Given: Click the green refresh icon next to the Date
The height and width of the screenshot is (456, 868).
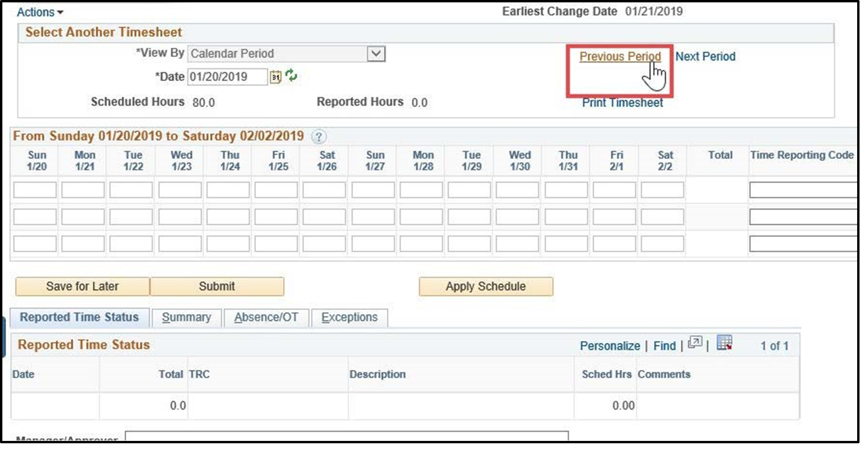Looking at the screenshot, I should pos(292,75).
